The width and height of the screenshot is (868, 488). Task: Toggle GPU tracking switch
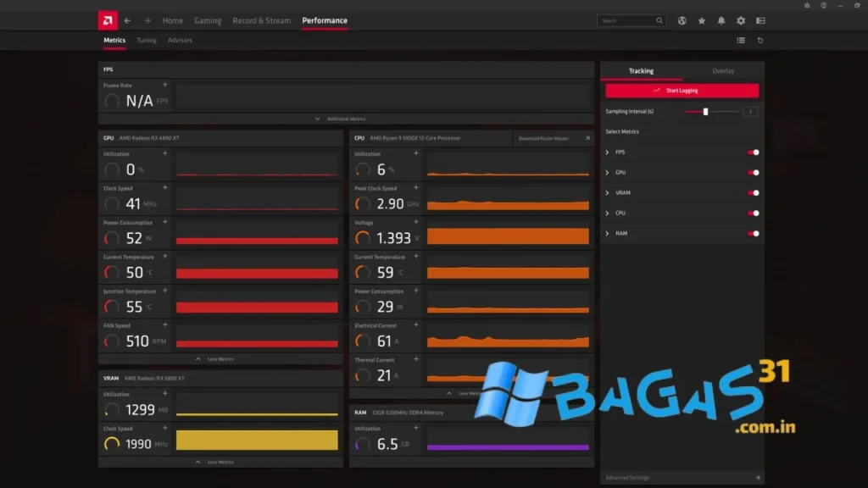click(753, 173)
